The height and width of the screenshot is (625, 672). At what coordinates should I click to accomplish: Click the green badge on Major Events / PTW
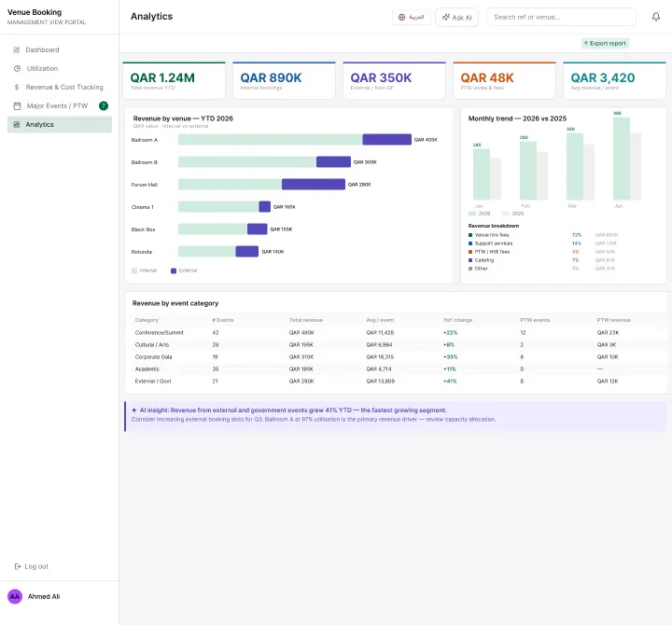point(104,105)
